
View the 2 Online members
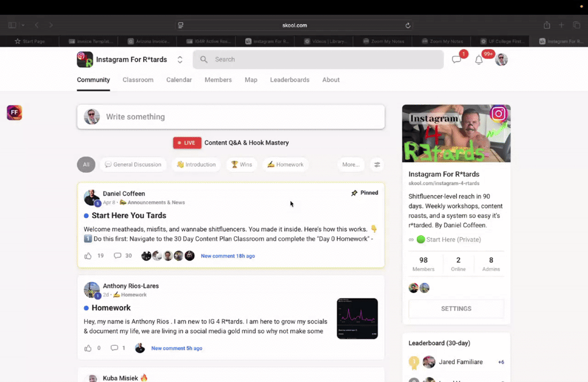458,264
